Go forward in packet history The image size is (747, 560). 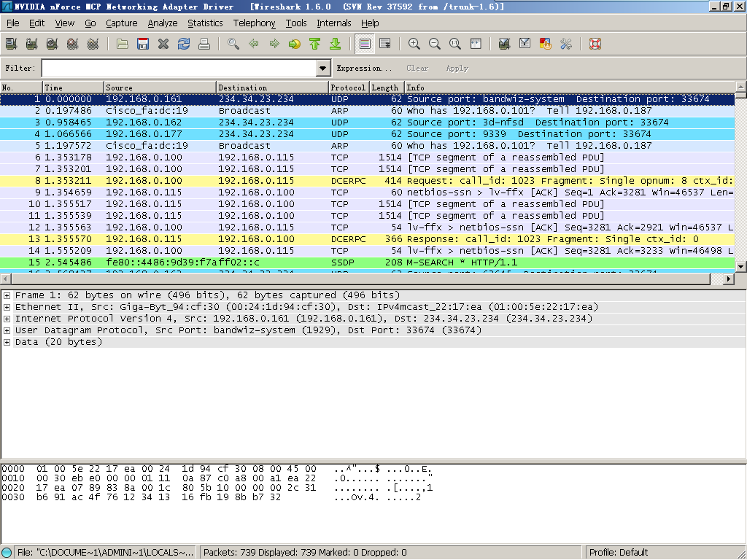point(274,44)
